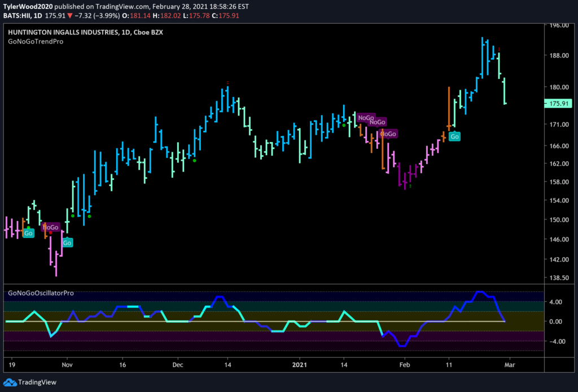
Task: Click the 2021 label on date axis
Action: pyautogui.click(x=300, y=365)
